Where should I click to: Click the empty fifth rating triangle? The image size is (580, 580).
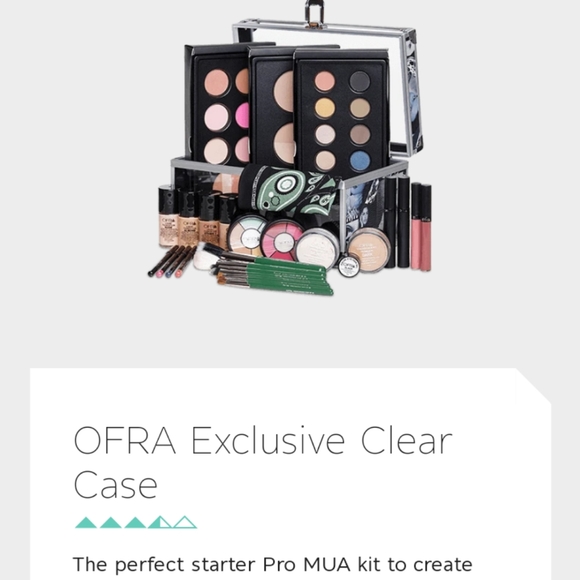coord(185,522)
